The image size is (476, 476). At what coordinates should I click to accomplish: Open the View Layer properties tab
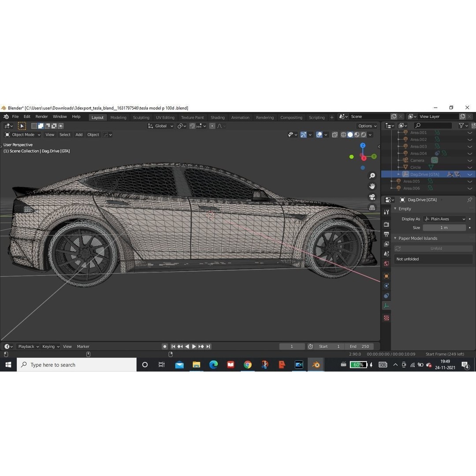point(386,244)
